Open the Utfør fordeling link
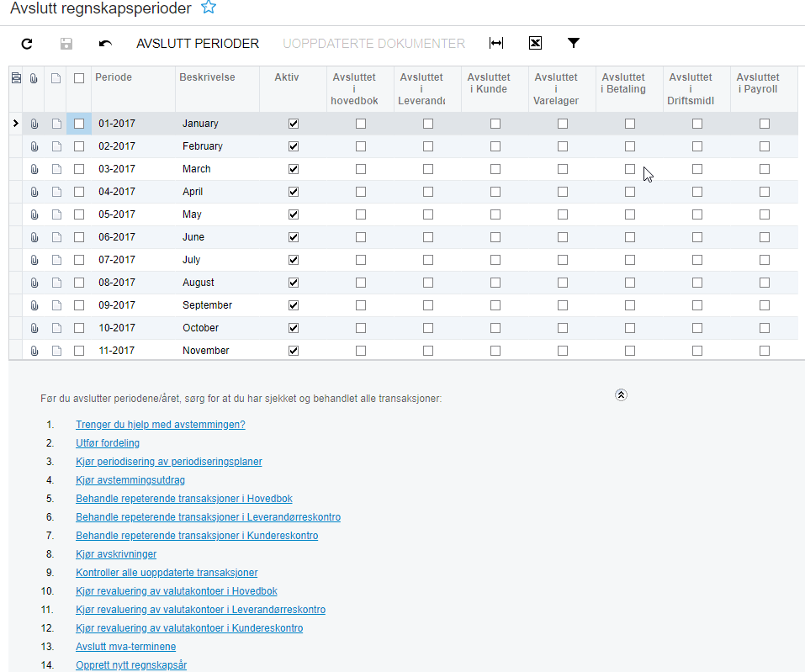 (x=108, y=443)
